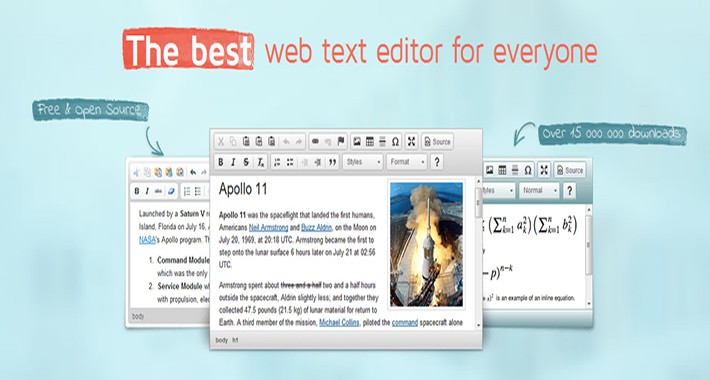Click Remove Format icon in center editor
710x380 pixels.
(261, 162)
